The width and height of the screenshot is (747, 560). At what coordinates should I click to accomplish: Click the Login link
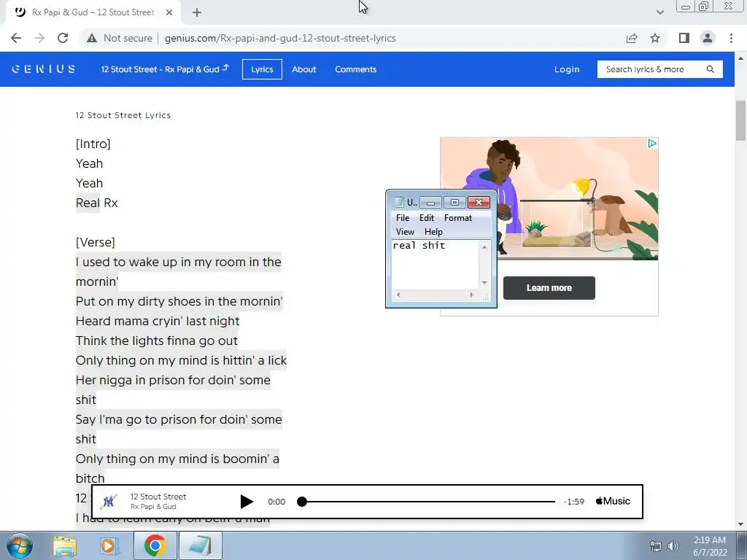pos(567,69)
